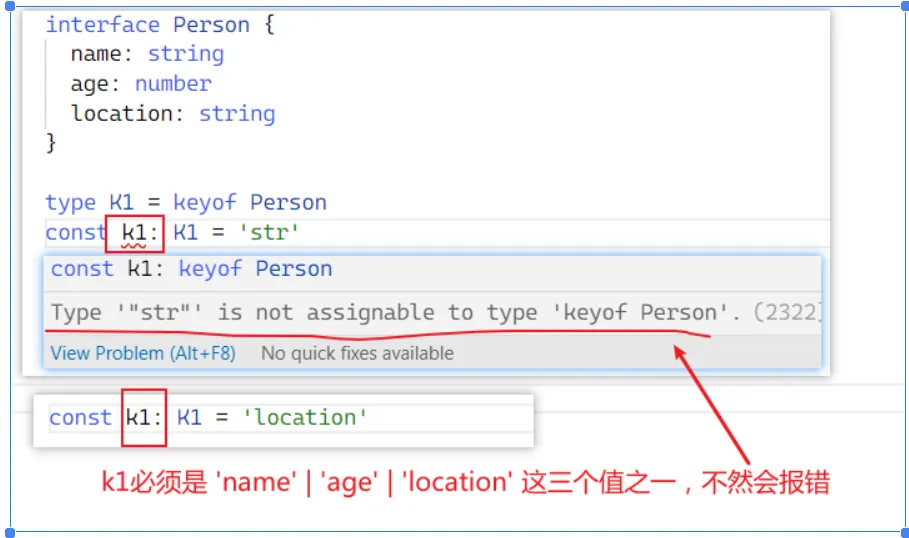Click the Person name in interface declaration

(x=211, y=24)
